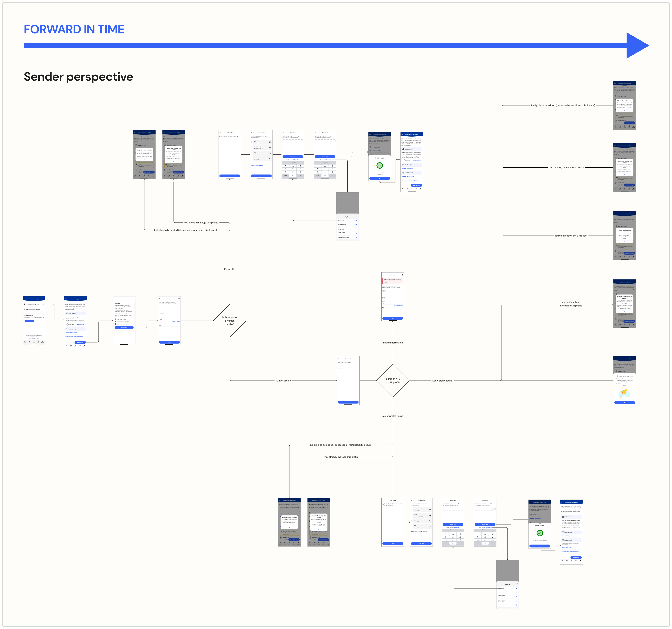The image size is (672, 629).
Task: Click 'Sender perspective' section heading
Action: coord(78,77)
